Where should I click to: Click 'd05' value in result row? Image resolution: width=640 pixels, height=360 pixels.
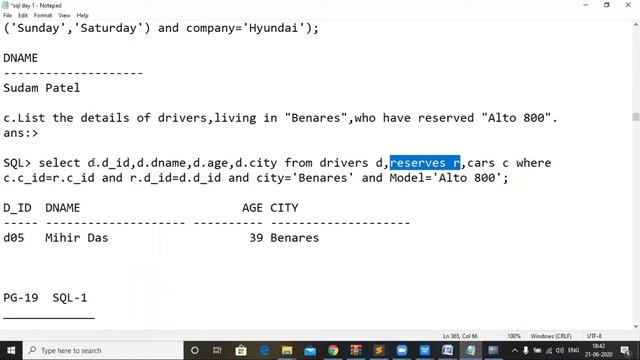pos(13,238)
